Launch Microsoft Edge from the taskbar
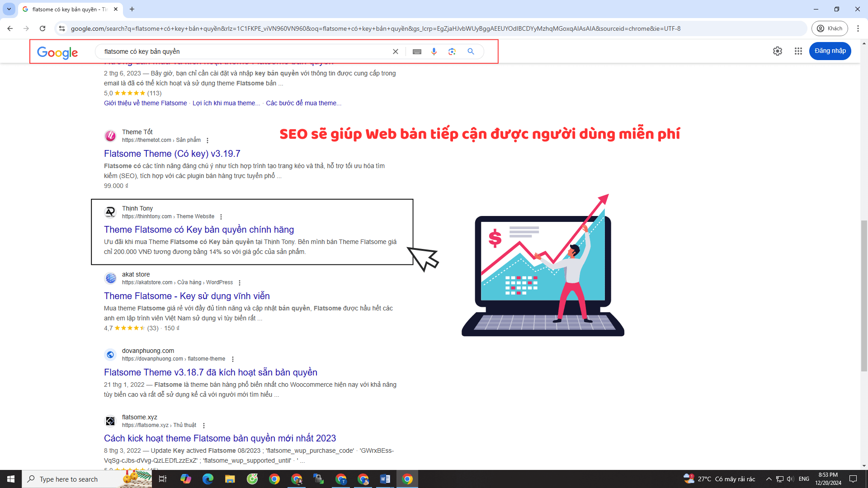868x488 pixels. pos(208,479)
